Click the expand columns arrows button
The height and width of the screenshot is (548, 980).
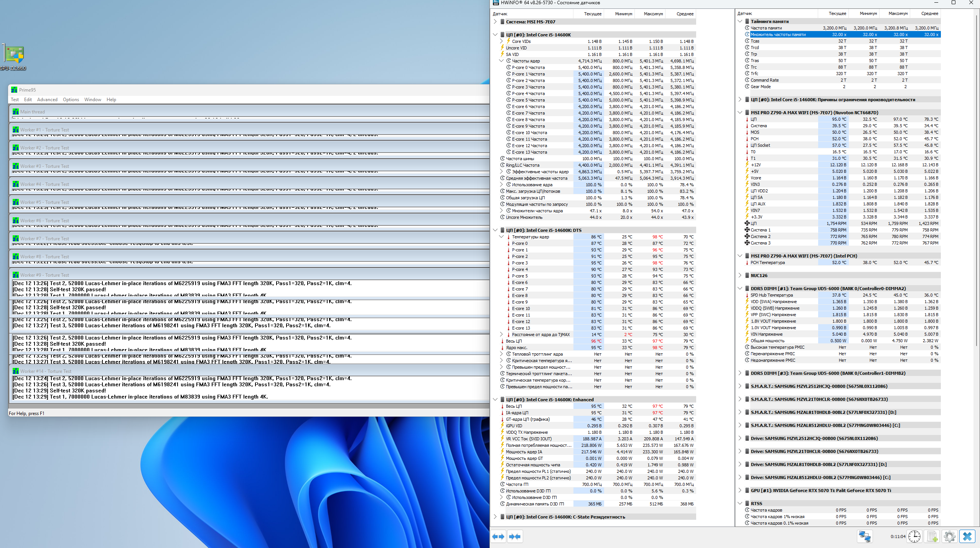(498, 537)
